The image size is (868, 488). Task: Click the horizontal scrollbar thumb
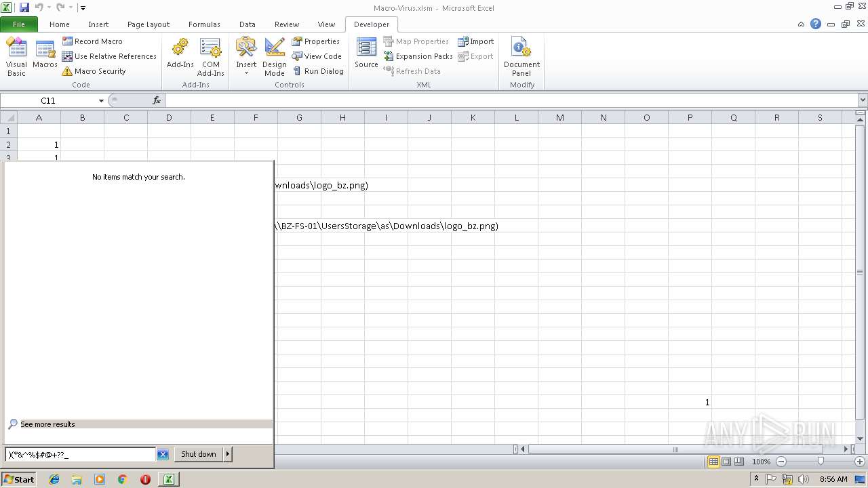675,449
